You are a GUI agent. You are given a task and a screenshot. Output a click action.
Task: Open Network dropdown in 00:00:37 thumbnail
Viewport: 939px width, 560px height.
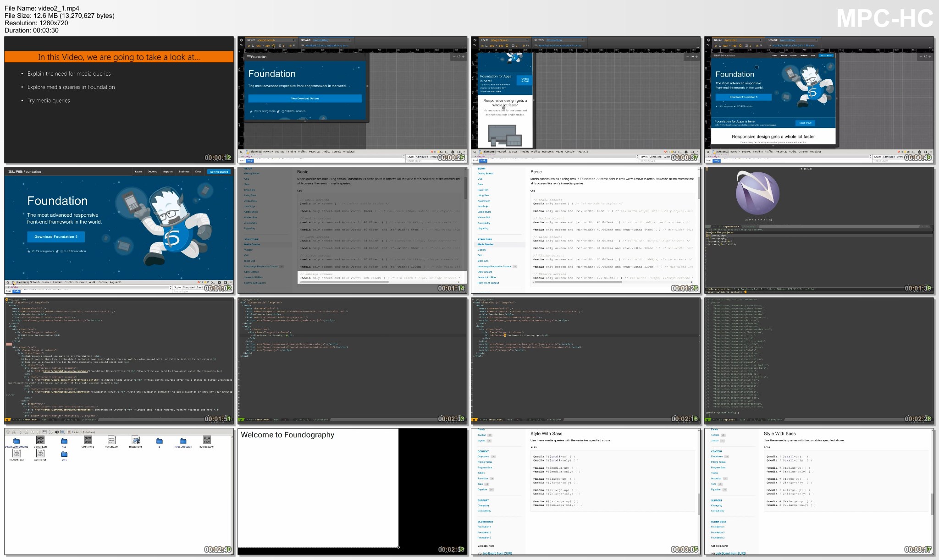(x=565, y=40)
